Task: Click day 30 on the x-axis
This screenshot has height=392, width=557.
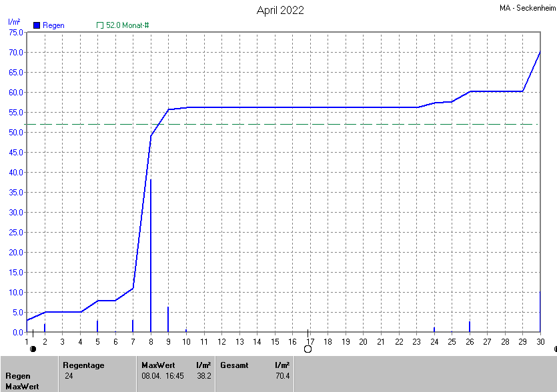Action: click(540, 342)
